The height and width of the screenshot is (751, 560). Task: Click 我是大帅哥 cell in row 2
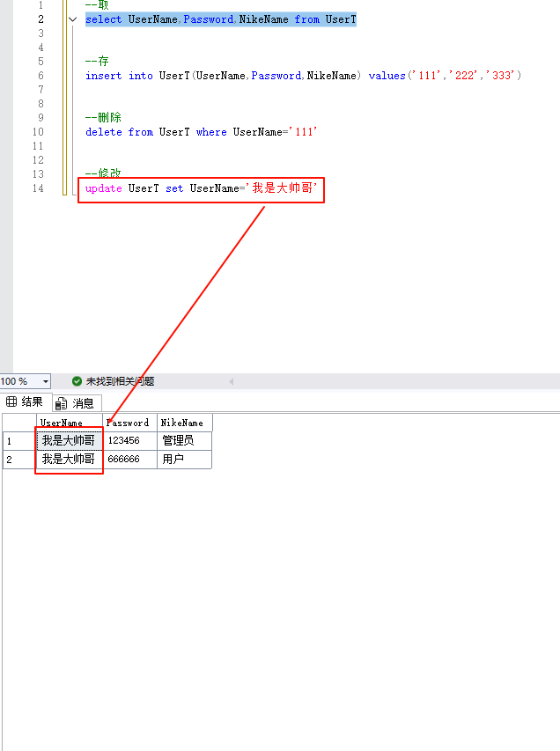click(70, 460)
